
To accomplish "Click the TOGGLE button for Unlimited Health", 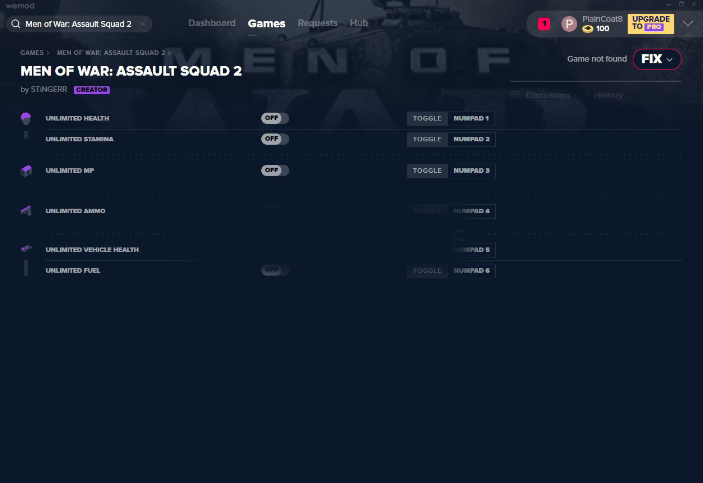I will [x=427, y=118].
